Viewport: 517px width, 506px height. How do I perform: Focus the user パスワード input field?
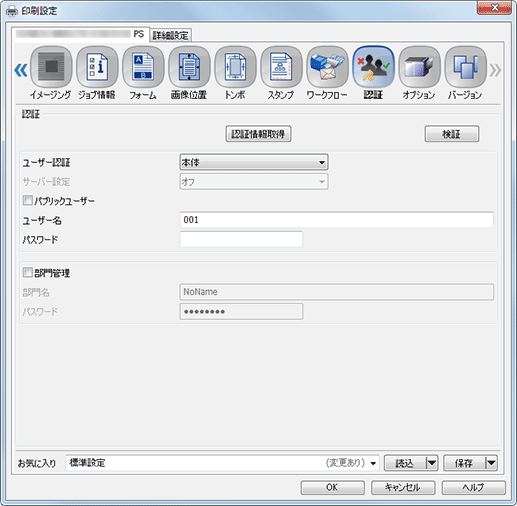pos(241,239)
